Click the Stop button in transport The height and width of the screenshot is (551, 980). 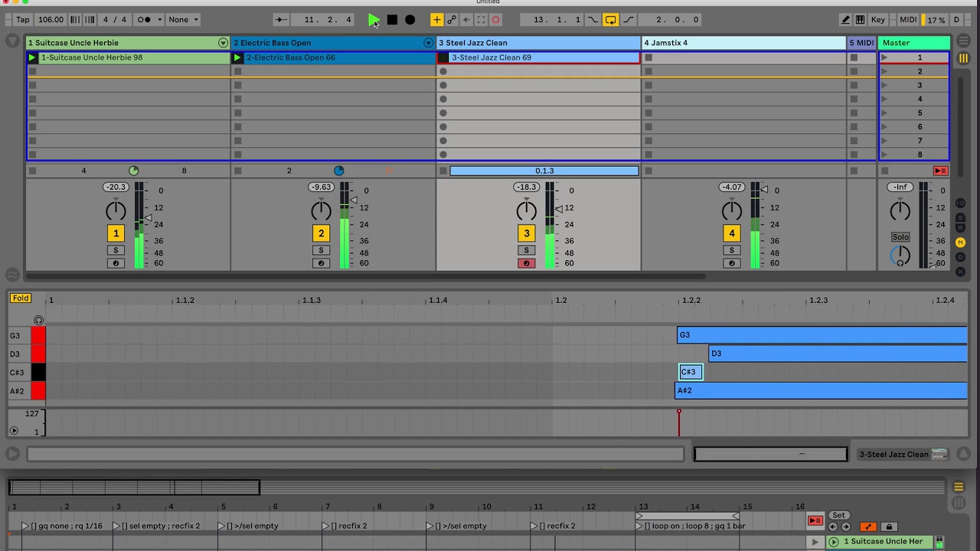tap(392, 20)
